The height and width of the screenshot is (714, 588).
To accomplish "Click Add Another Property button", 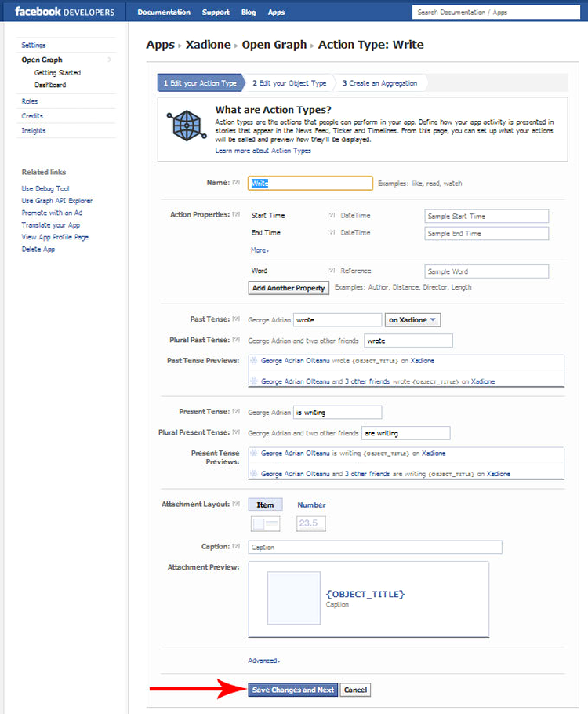I will pyautogui.click(x=289, y=288).
